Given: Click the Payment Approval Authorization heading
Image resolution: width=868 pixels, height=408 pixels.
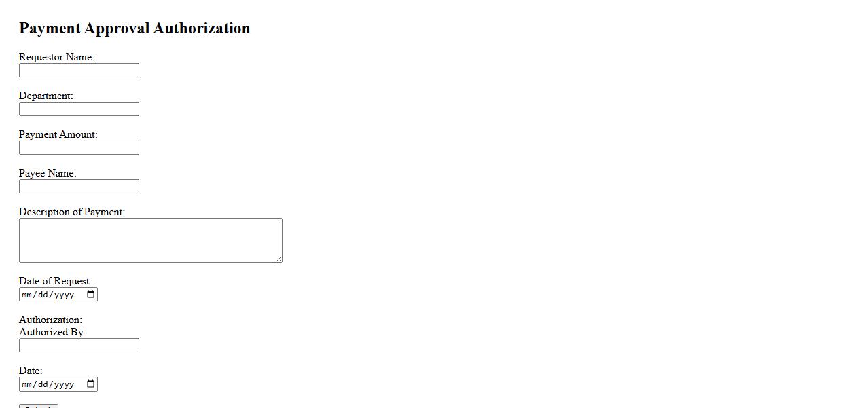Looking at the screenshot, I should click(134, 29).
